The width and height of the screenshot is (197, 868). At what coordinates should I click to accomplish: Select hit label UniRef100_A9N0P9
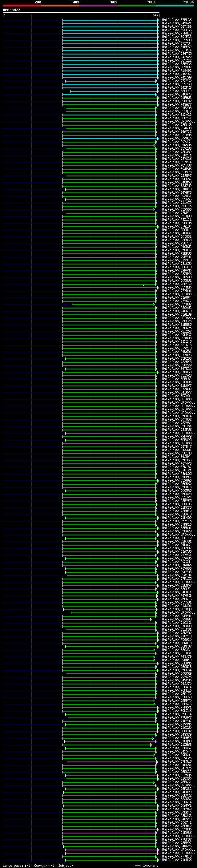click(x=177, y=436)
